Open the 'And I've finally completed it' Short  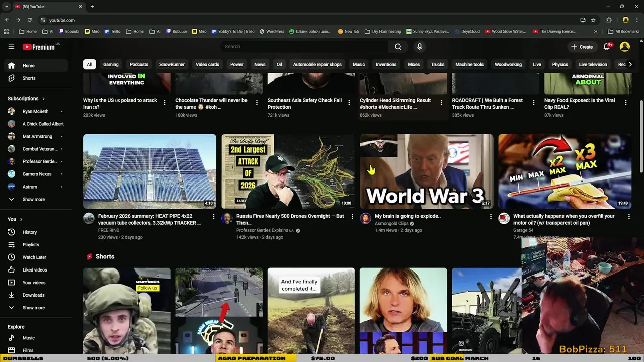tap(311, 311)
